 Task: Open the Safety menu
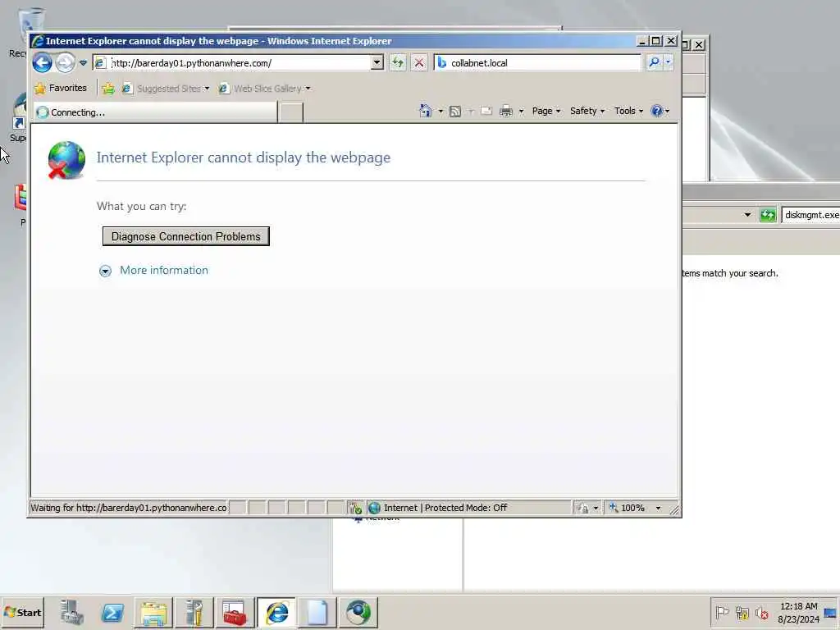click(587, 111)
